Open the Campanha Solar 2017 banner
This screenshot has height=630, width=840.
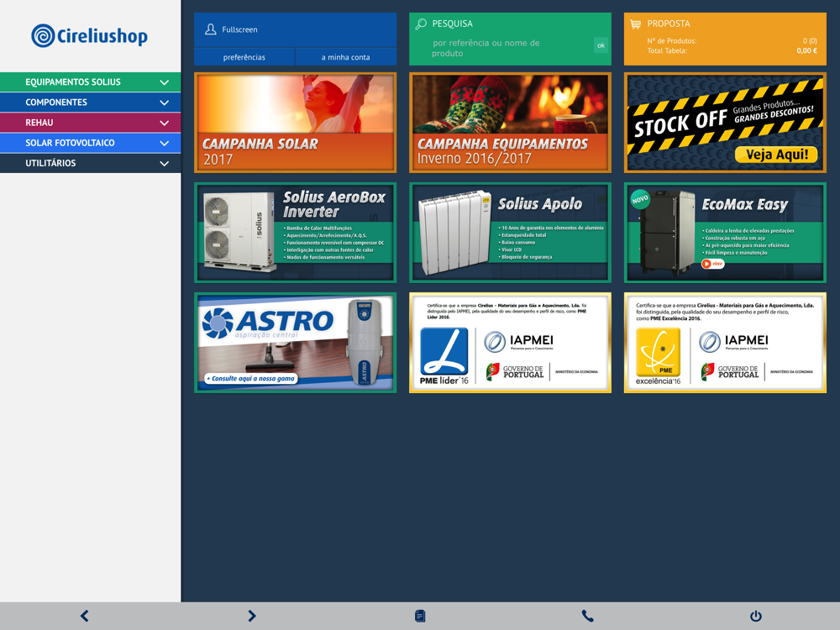[295, 123]
